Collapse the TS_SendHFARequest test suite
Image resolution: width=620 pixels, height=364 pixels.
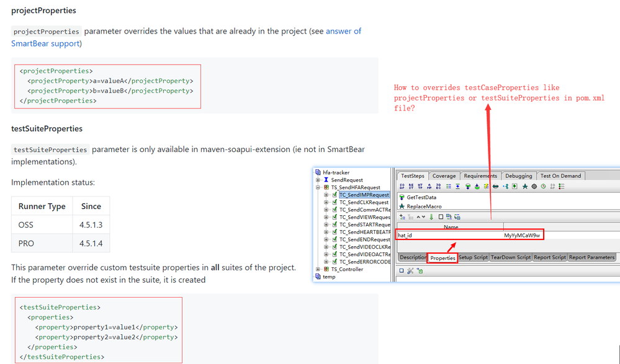click(318, 187)
